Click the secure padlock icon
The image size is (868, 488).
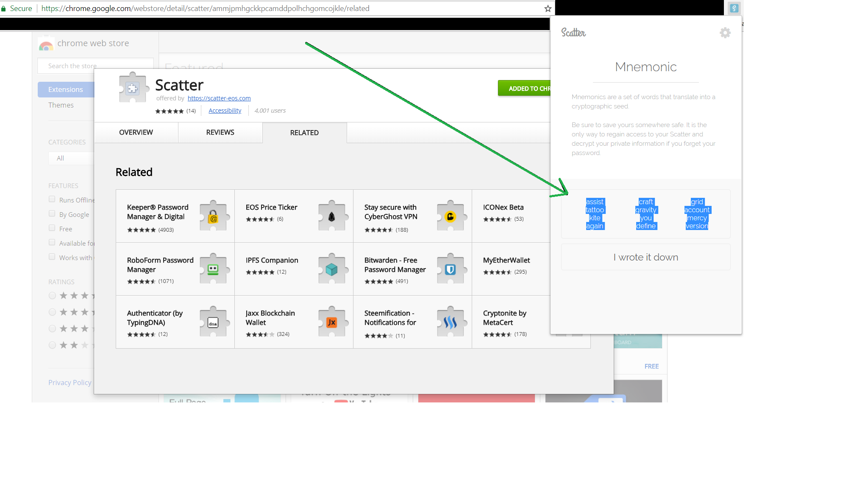[3, 8]
